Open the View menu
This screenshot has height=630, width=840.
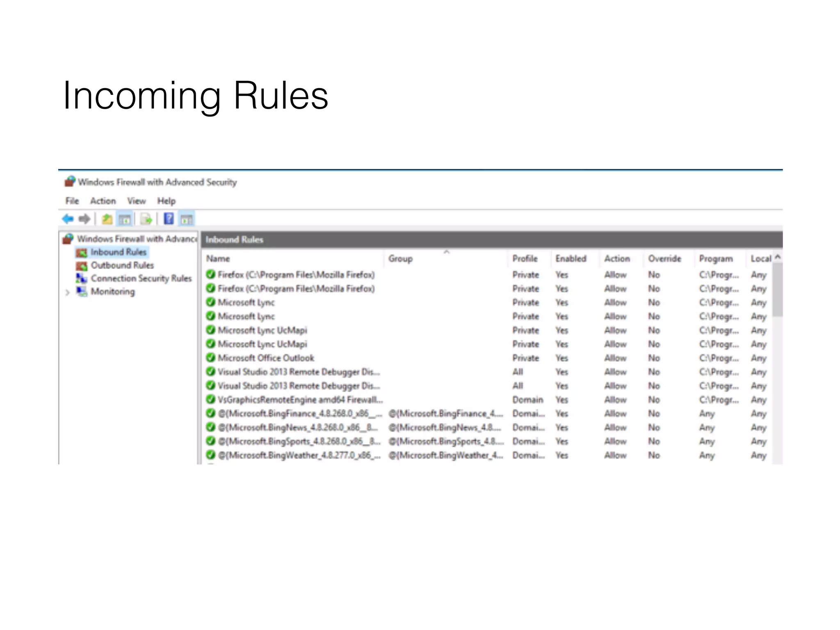click(136, 201)
